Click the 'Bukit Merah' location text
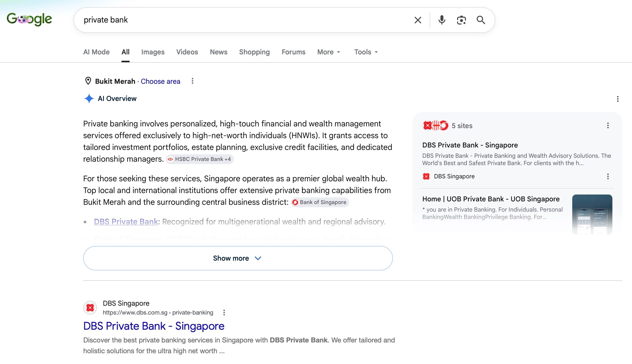The image size is (632, 364). [115, 81]
